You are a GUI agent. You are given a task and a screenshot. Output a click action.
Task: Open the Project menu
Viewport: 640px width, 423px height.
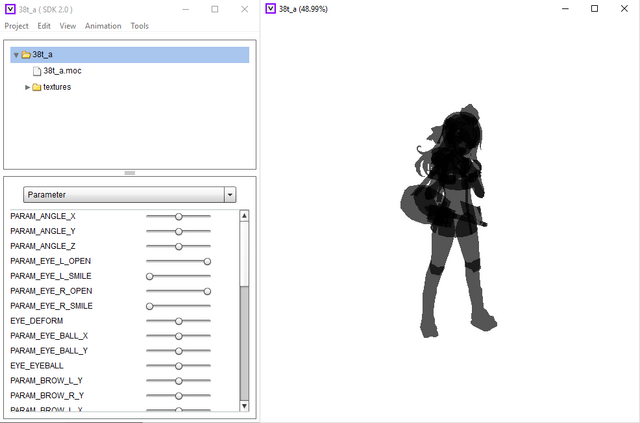click(x=16, y=26)
